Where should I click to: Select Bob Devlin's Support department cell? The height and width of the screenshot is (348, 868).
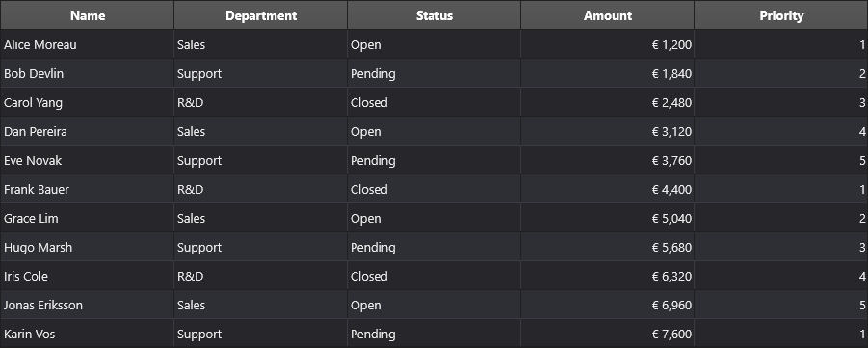pyautogui.click(x=261, y=73)
